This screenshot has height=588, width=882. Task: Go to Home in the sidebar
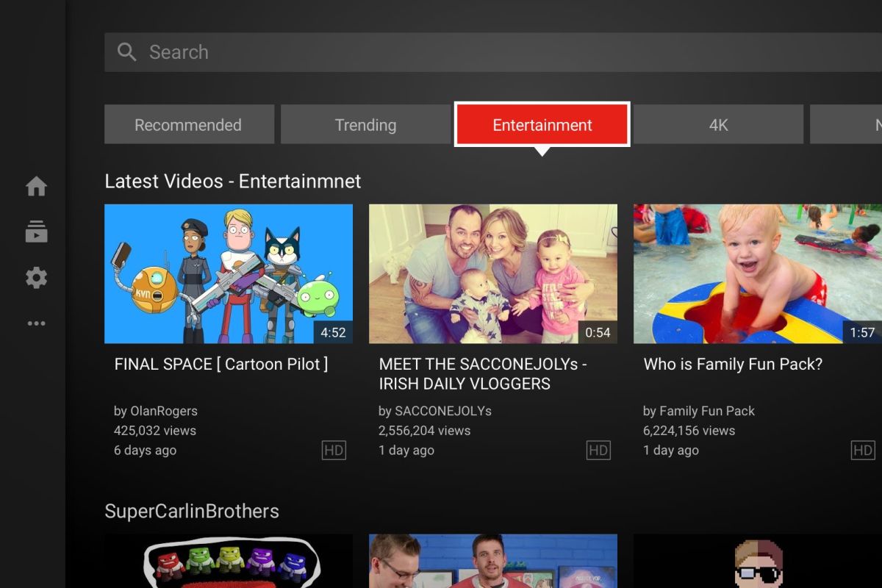point(36,187)
